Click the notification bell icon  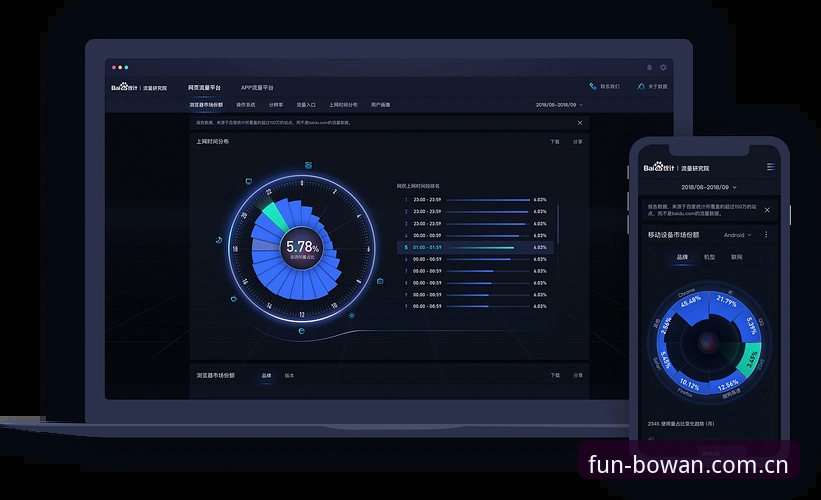tap(649, 68)
